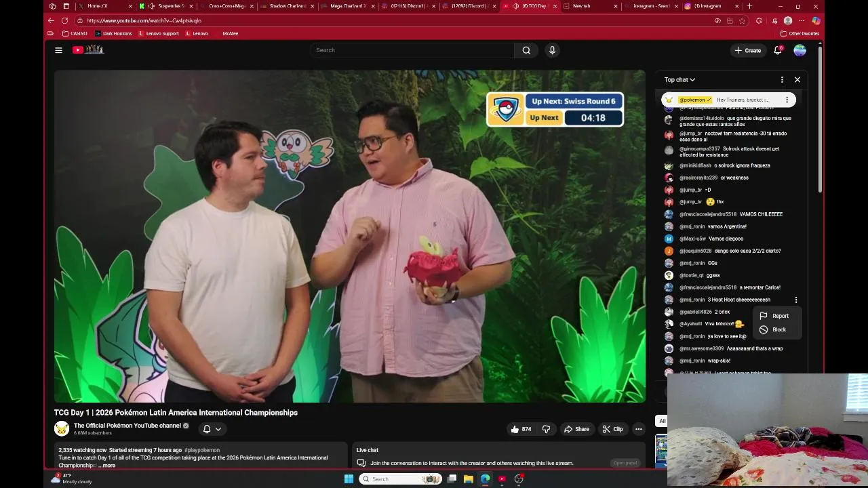Click the video title text

(176, 412)
